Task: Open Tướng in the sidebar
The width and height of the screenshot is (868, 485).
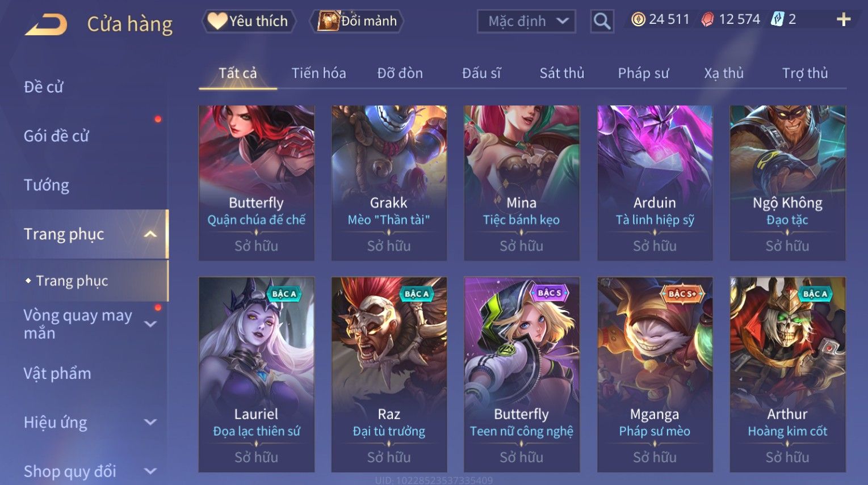Action: tap(47, 185)
